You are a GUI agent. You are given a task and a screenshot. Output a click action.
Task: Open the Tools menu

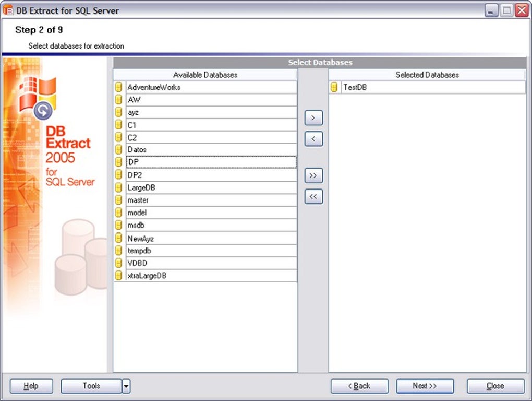tap(91, 385)
